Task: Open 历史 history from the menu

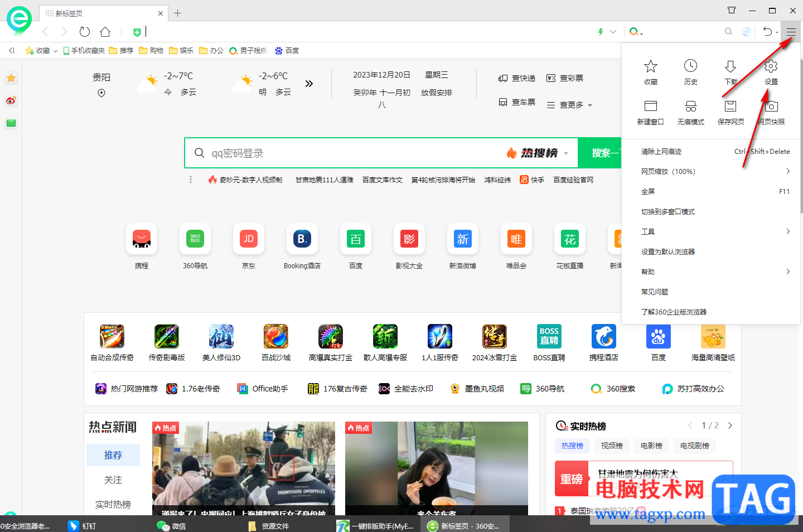Action: point(691,72)
